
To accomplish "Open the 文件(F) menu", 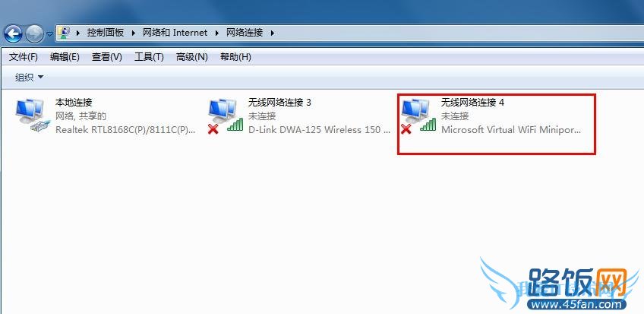I will pos(24,57).
